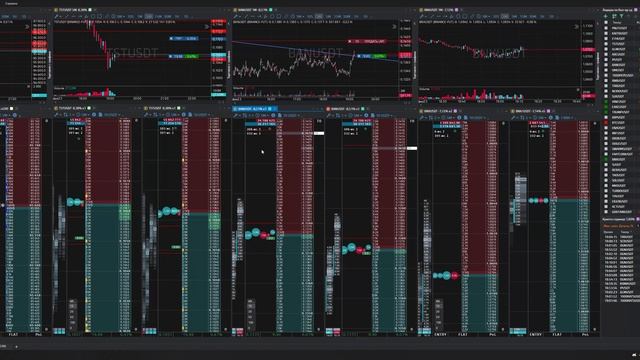This screenshot has height=360, width=640.
Task: Switch to the TSTUSDT chart window tab
Action: [73, 10]
